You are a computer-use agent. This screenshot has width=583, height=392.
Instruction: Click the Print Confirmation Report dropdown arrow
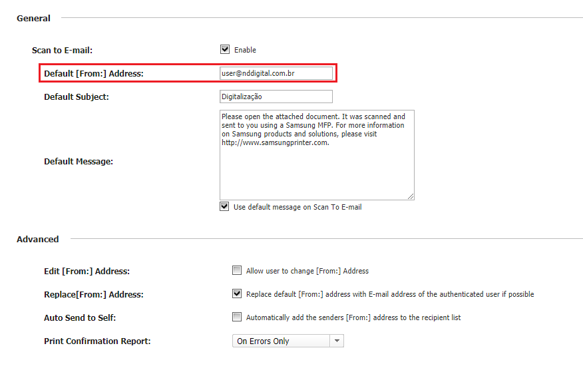point(337,341)
